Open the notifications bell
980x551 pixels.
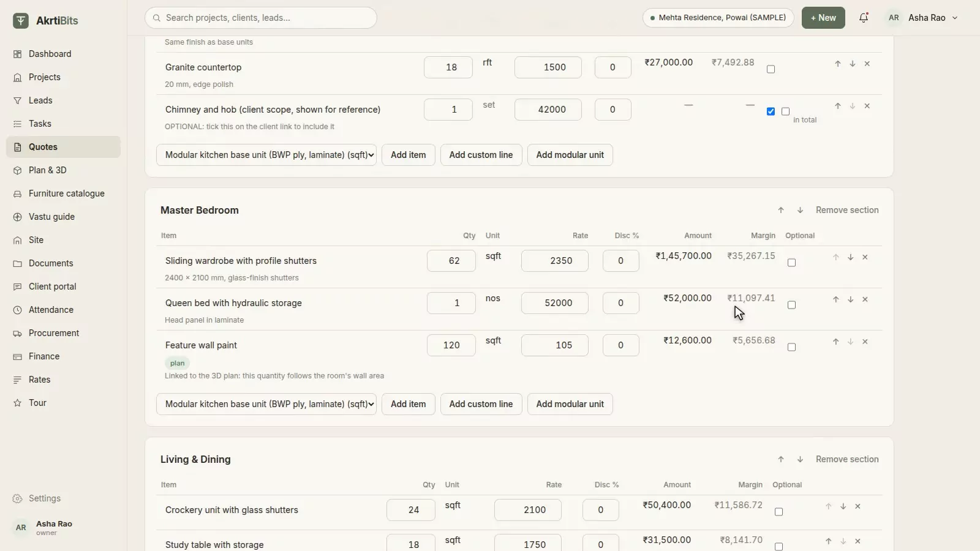pos(864,18)
